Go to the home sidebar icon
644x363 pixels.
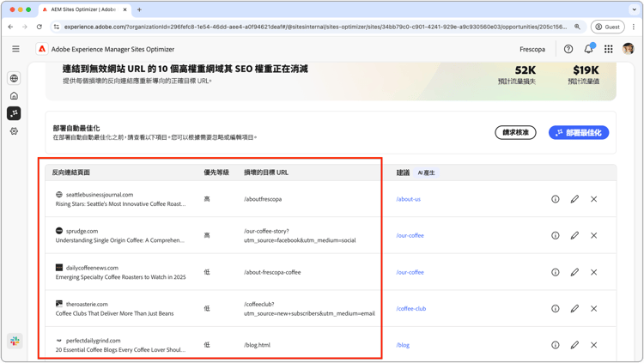pos(14,95)
